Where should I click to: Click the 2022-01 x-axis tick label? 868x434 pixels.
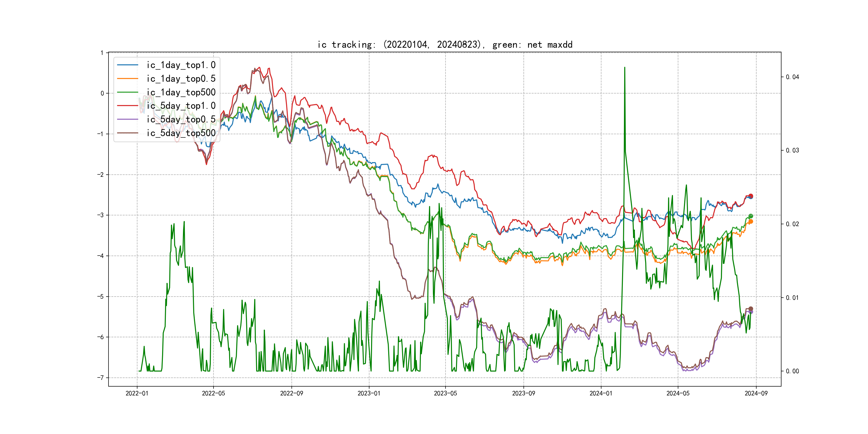[137, 393]
